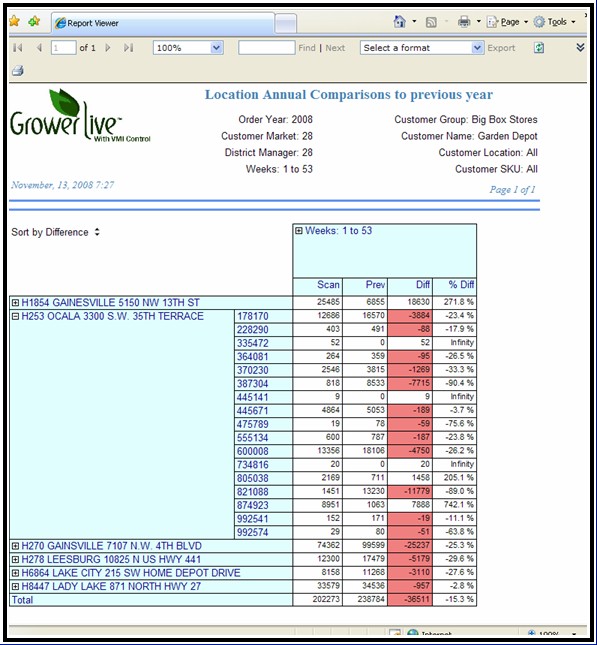This screenshot has height=645, width=597.
Task: Click SKU 335472
Action: (x=253, y=343)
